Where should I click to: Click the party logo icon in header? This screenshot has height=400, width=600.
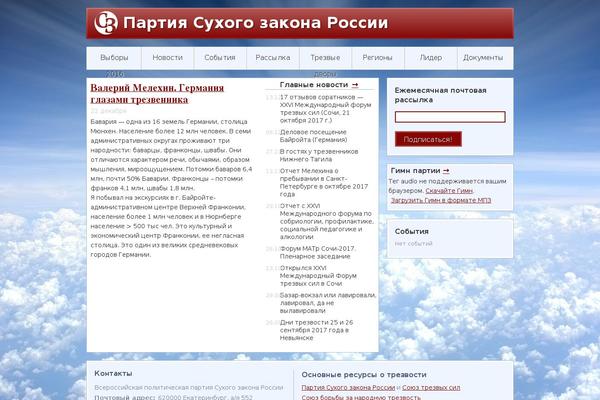coord(106,23)
